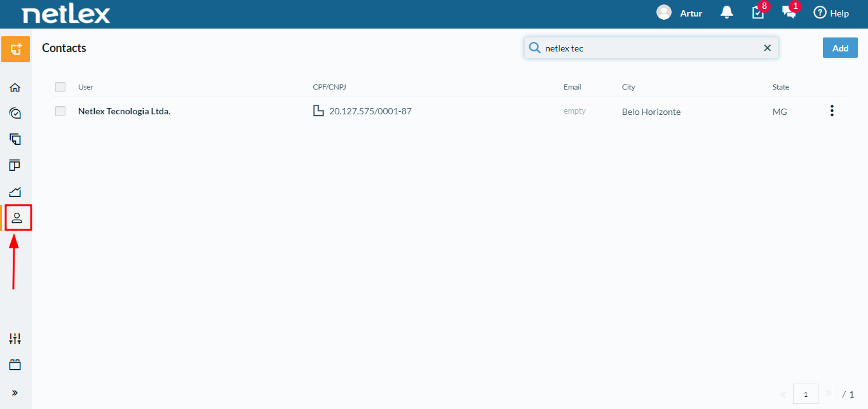This screenshot has width=868, height=409.
Task: Click the Contacts page title
Action: click(x=64, y=48)
